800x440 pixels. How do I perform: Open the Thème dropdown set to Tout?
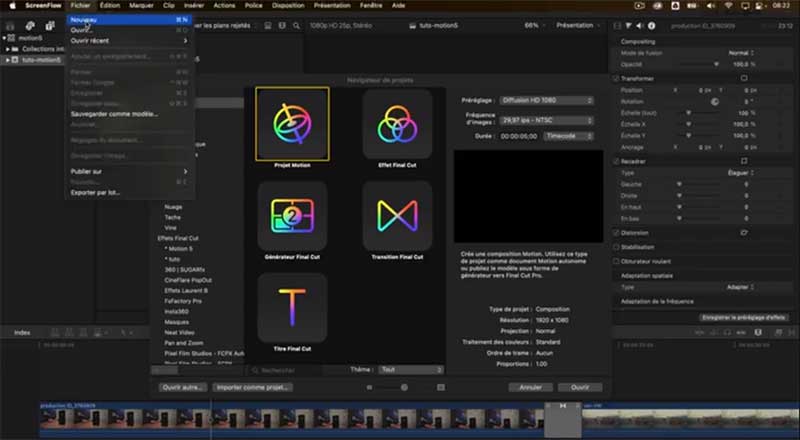(x=410, y=369)
